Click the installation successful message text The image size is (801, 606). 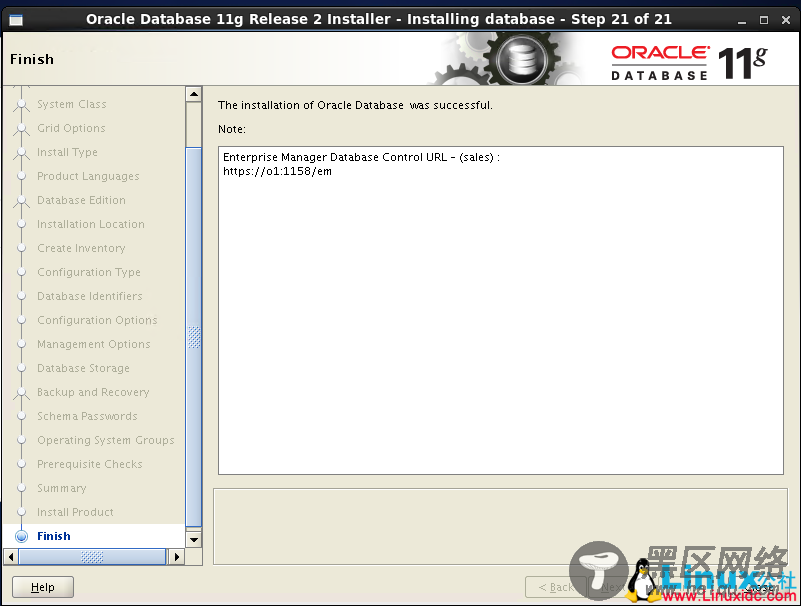click(355, 105)
